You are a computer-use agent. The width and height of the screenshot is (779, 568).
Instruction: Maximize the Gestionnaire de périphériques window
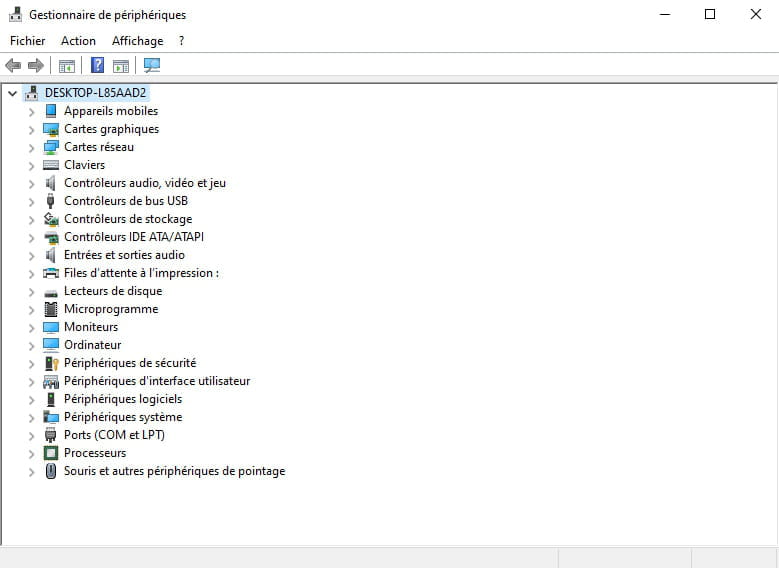coord(710,14)
